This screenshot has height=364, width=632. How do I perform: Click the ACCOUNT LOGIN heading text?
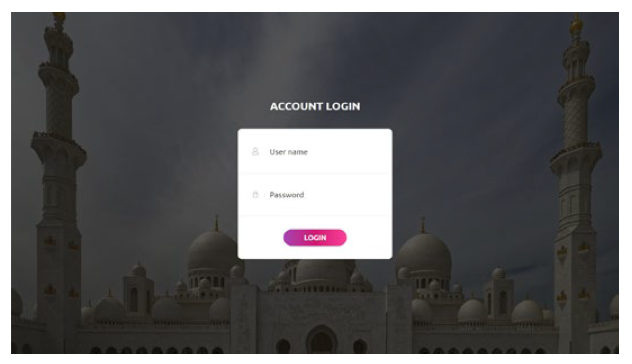(x=315, y=106)
